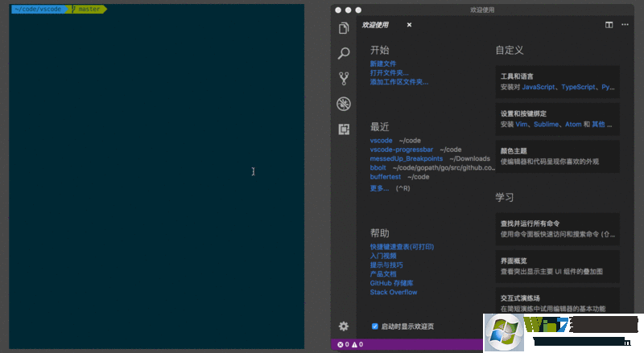Click the 打开文件夹... link
Viewport: 644px width, 353px height.
click(389, 72)
